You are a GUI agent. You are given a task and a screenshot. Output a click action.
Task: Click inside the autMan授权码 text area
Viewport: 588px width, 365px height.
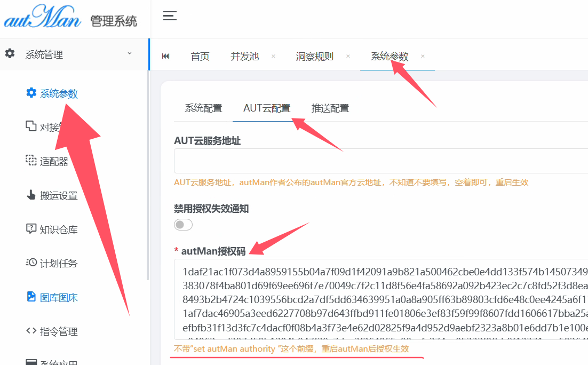click(x=380, y=299)
